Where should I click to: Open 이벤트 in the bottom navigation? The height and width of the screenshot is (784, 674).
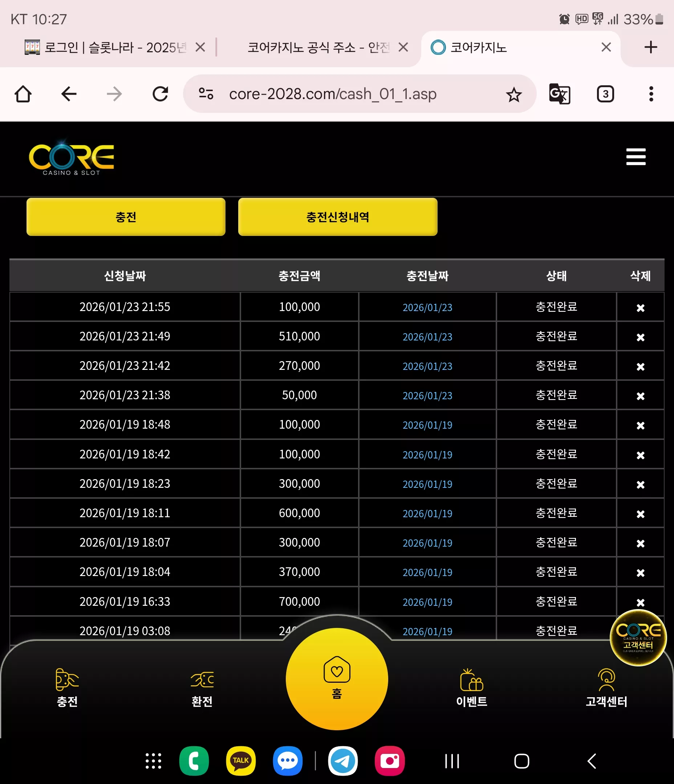click(x=471, y=687)
